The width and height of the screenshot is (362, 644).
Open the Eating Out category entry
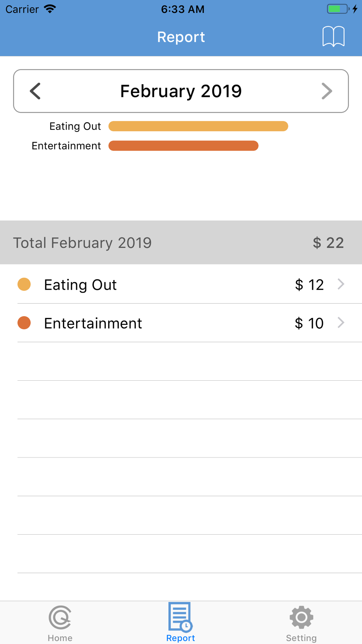(x=80, y=285)
